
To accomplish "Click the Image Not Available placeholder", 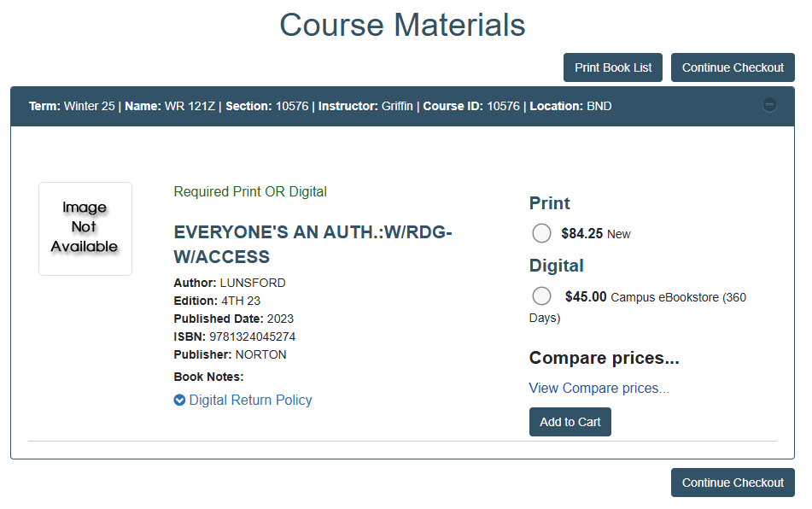I will coord(85,228).
